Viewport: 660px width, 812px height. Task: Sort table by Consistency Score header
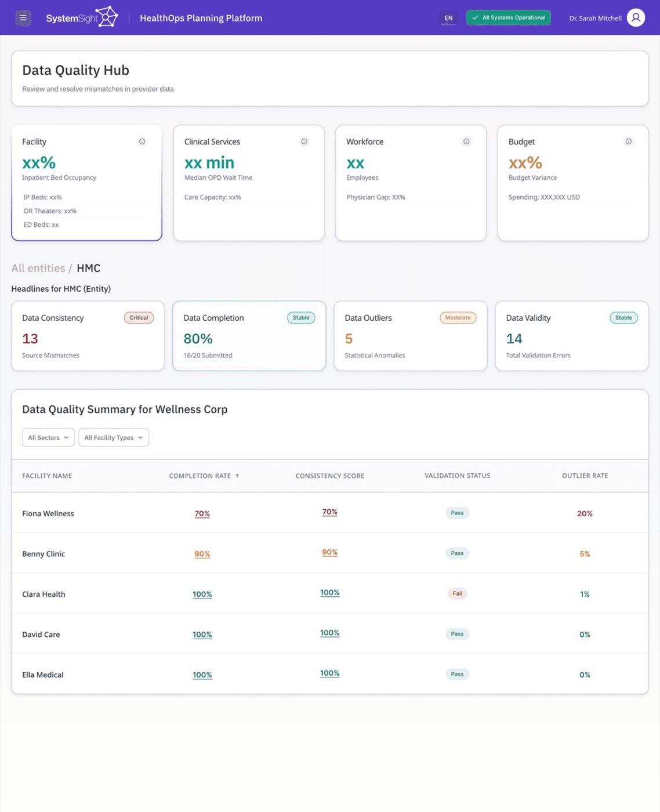point(330,476)
